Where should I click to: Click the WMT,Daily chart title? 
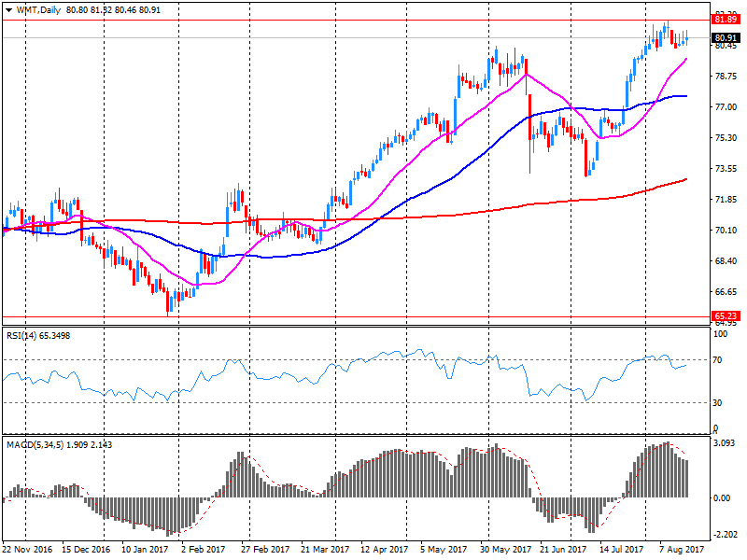(38, 10)
